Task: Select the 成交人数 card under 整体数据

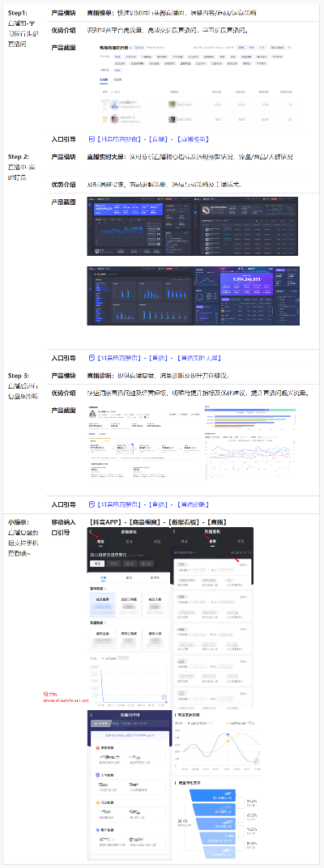Action: coord(155,605)
